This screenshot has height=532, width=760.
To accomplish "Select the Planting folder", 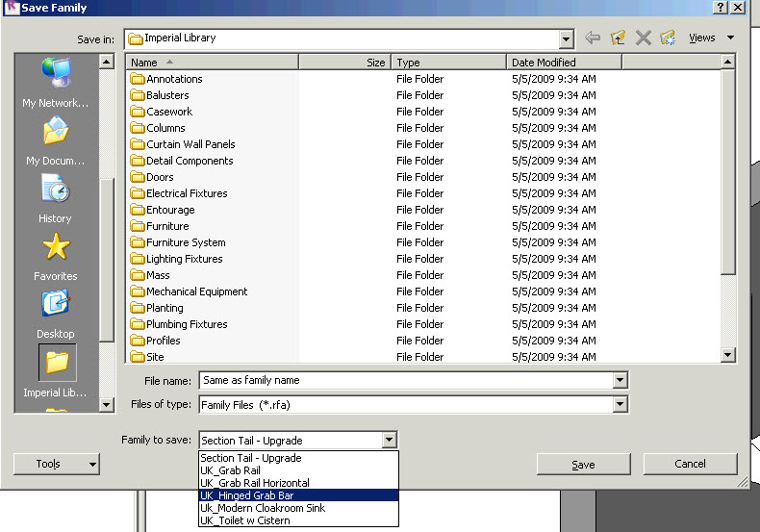I will pyautogui.click(x=157, y=308).
